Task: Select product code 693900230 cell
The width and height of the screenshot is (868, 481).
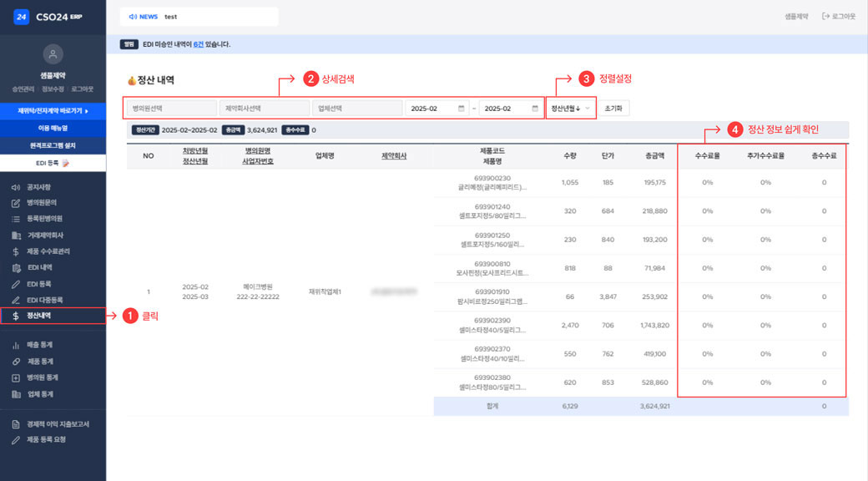Action: click(492, 178)
